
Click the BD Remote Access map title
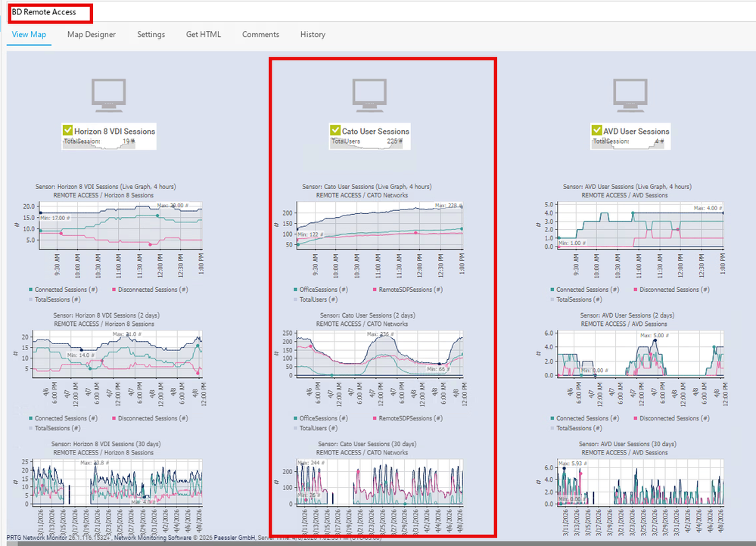point(44,12)
